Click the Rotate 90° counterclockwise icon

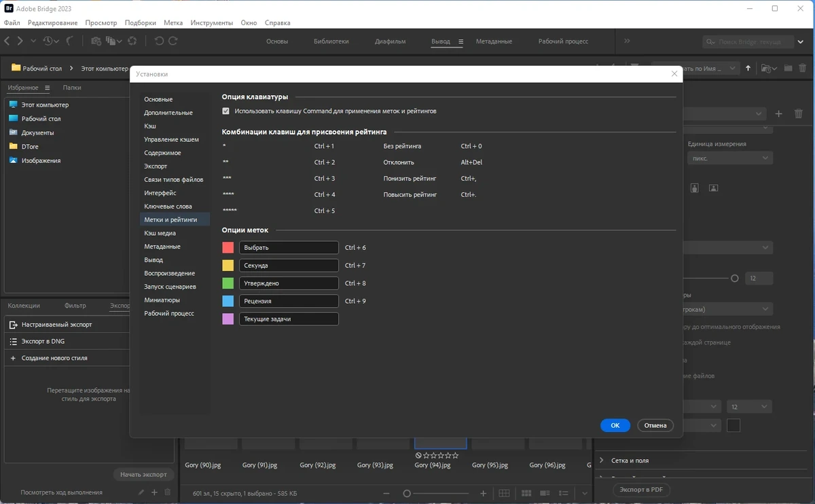(159, 41)
